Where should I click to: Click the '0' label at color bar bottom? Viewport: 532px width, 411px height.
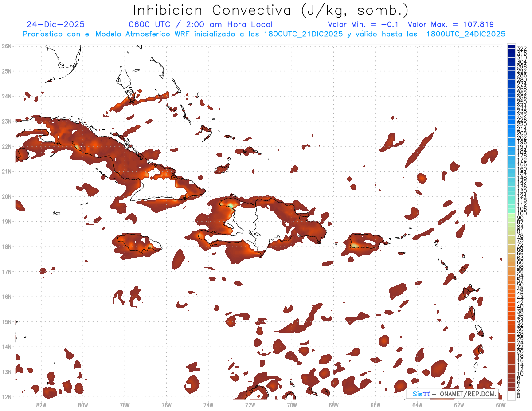(x=519, y=396)
